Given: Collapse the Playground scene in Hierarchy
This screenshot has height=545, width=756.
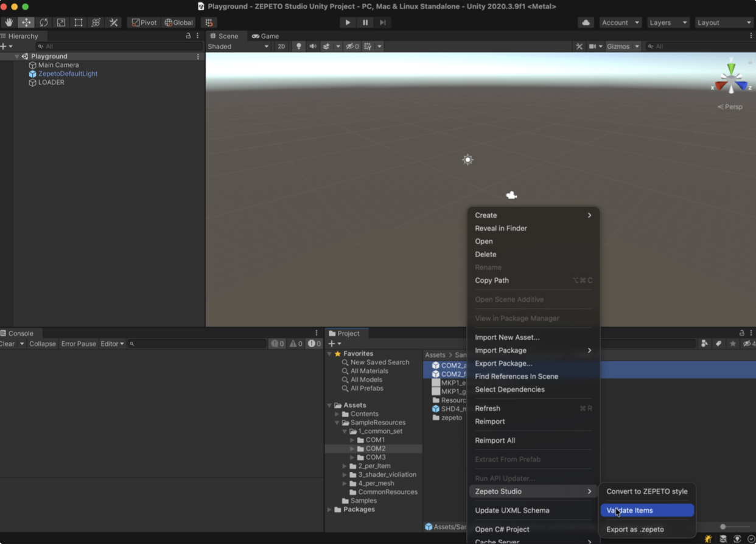Looking at the screenshot, I should [17, 57].
